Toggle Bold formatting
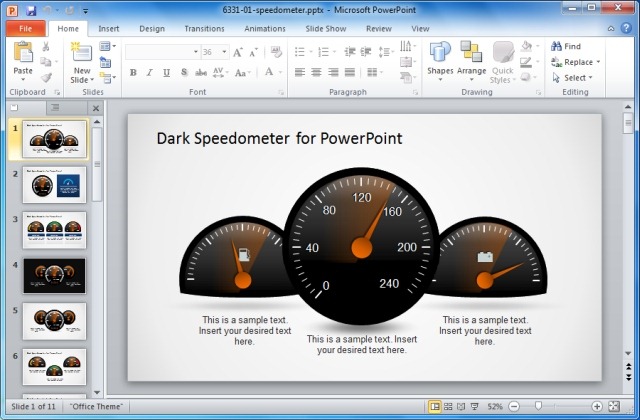The width and height of the screenshot is (640, 420). click(133, 73)
